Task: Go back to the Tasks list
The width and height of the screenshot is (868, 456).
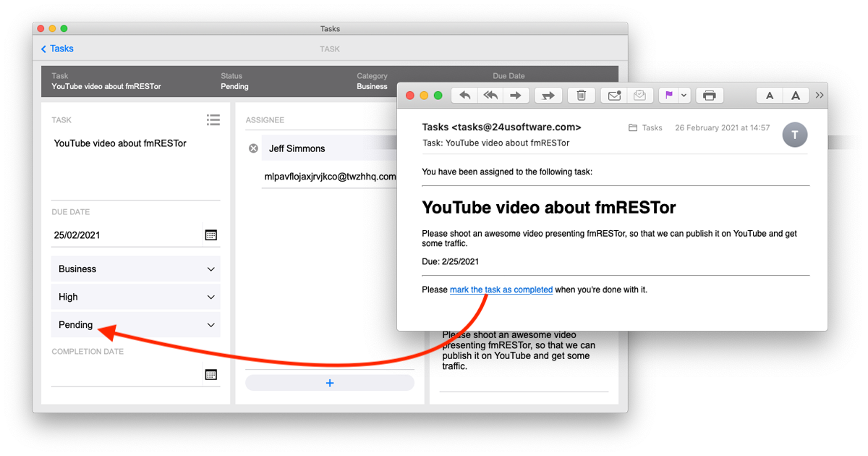Action: (x=57, y=48)
